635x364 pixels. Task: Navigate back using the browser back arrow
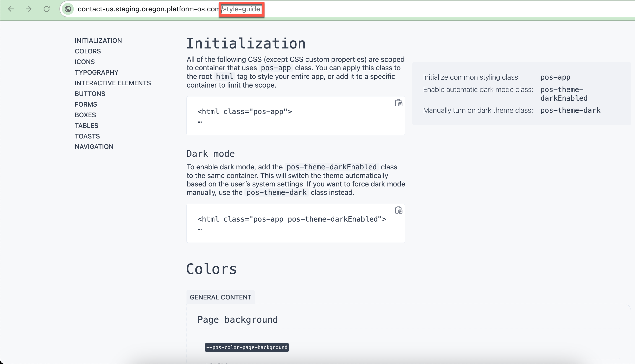[11, 9]
